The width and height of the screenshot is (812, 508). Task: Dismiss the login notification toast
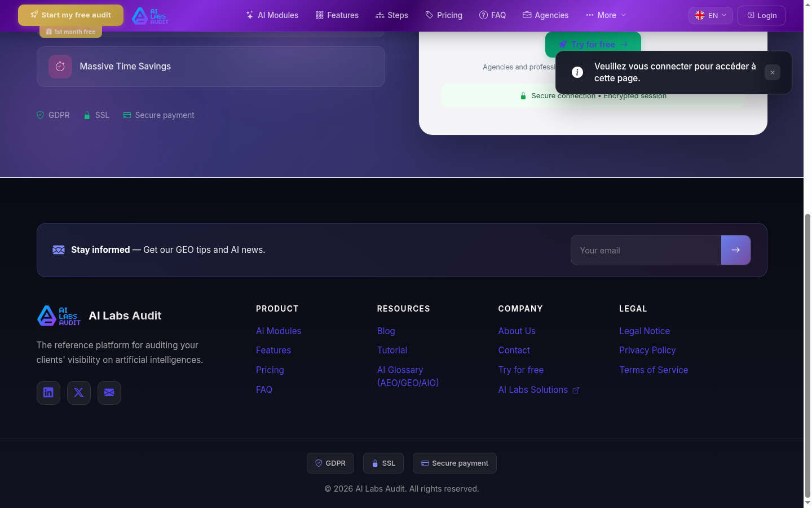[772, 72]
